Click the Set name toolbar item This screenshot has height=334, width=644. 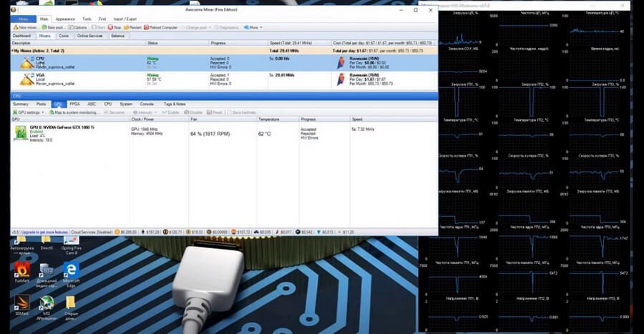tap(114, 112)
